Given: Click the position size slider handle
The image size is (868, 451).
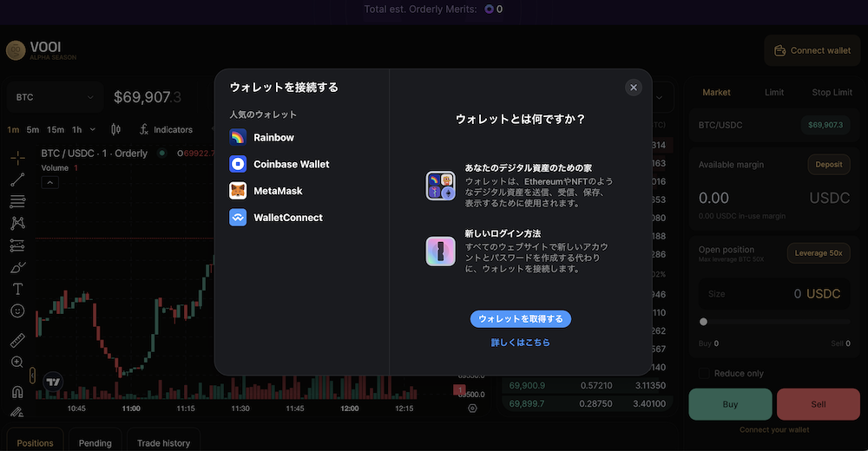Looking at the screenshot, I should pos(703,322).
